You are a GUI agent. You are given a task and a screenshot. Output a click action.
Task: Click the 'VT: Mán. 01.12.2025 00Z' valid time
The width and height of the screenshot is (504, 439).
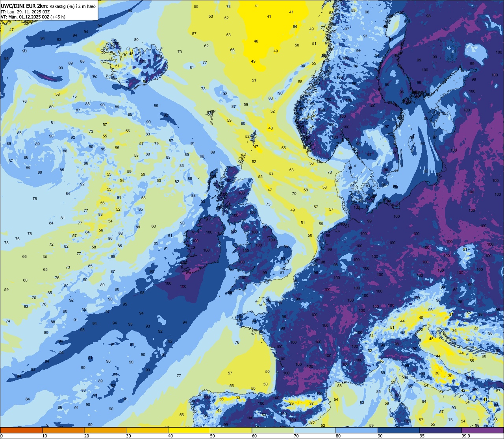[x=25, y=17]
